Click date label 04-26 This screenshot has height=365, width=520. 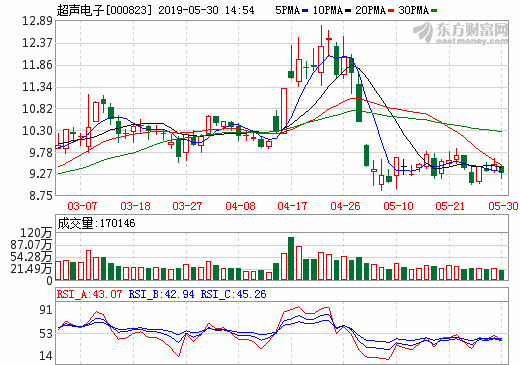(x=345, y=206)
